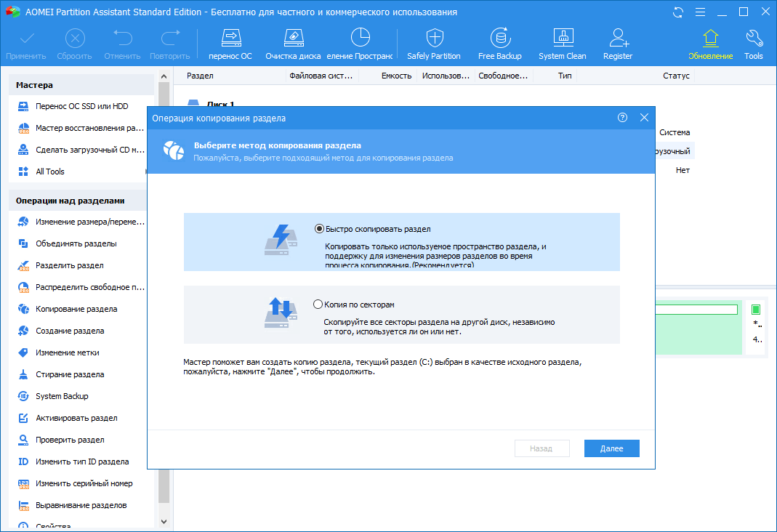Close the partition copy dialog
Image resolution: width=777 pixels, height=532 pixels.
point(644,118)
